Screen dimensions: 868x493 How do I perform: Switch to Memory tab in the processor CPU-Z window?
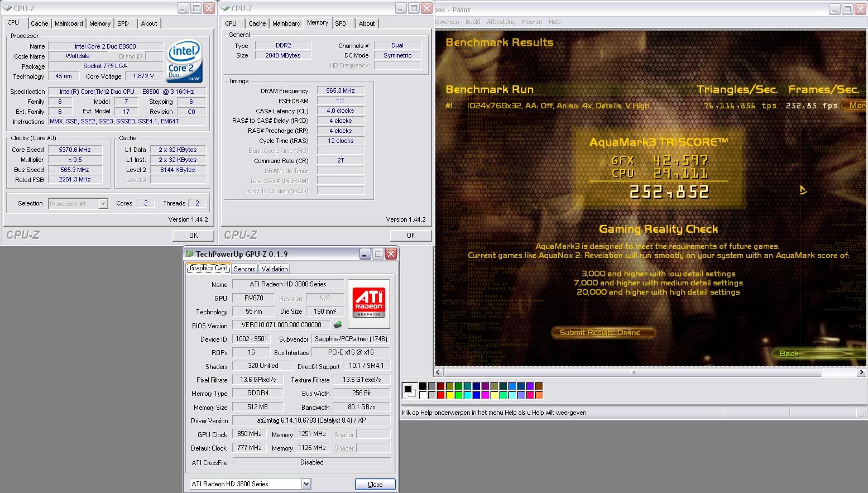(100, 23)
